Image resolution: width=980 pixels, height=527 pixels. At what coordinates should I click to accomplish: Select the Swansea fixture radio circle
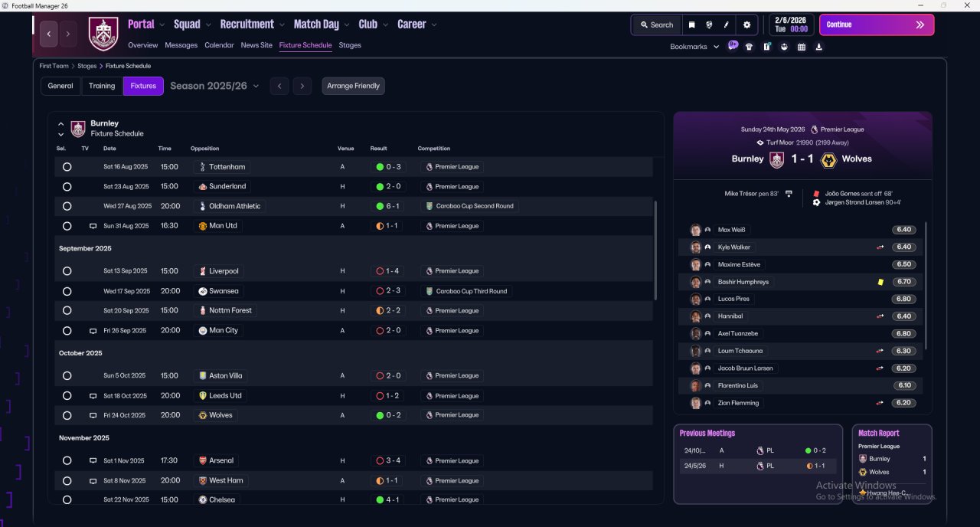[x=67, y=291]
